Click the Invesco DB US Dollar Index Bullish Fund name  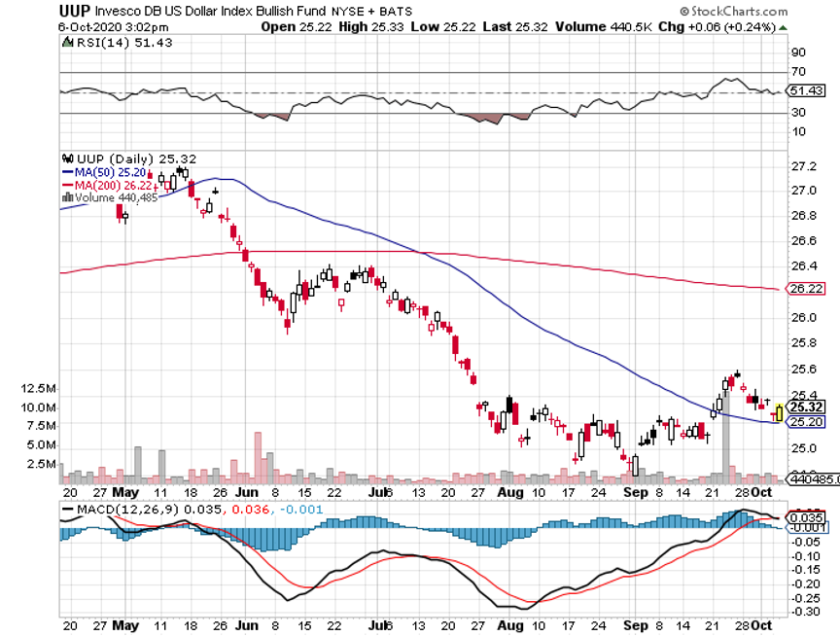point(210,11)
